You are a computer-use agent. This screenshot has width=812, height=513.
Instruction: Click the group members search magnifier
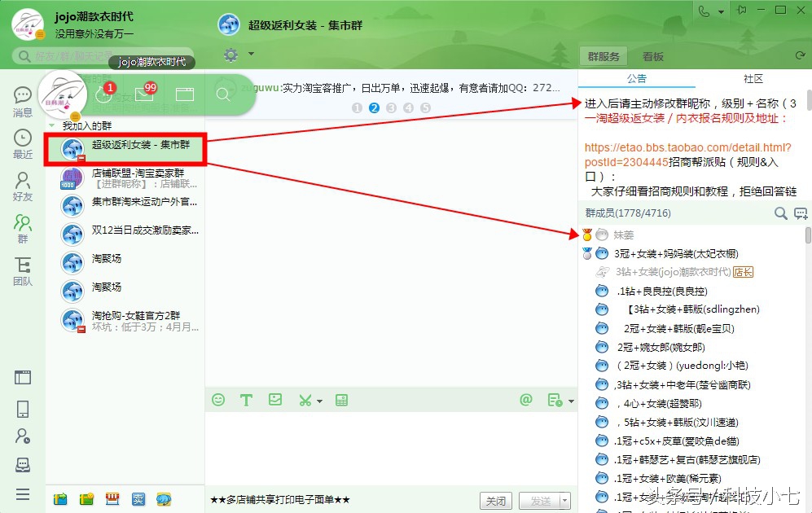[779, 213]
